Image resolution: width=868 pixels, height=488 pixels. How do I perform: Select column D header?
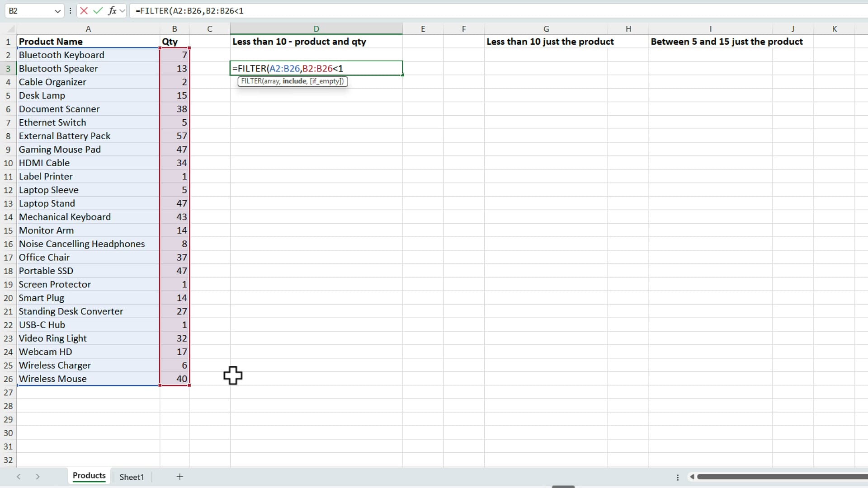(316, 29)
